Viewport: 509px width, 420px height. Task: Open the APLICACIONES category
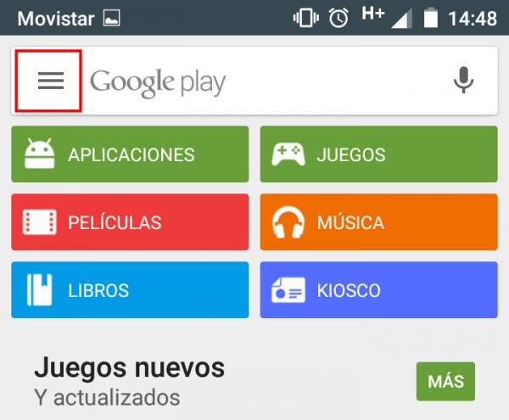click(130, 154)
